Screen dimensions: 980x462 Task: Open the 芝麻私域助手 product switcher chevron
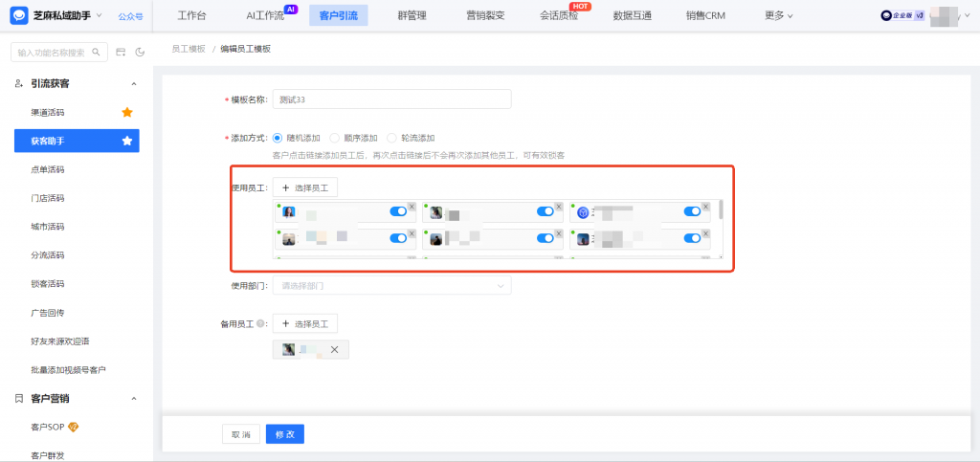coord(100,15)
